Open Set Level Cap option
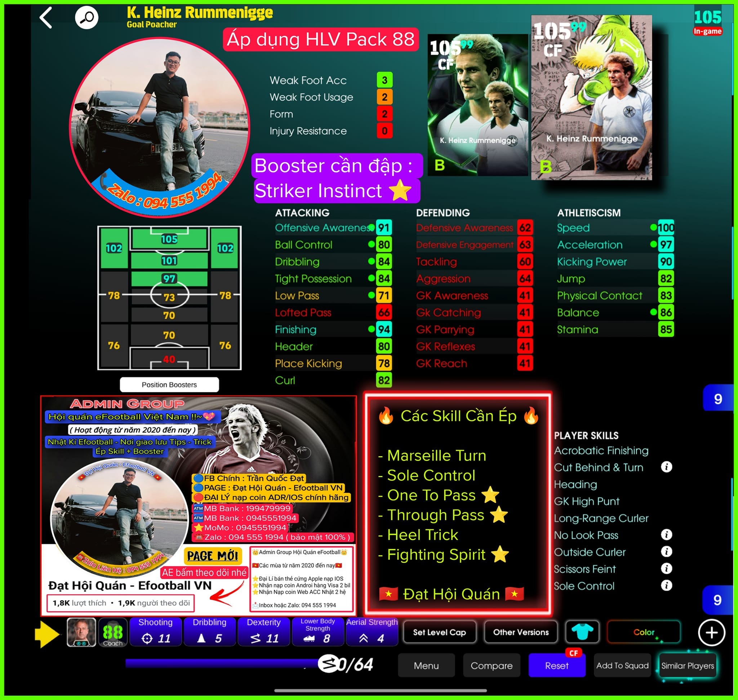The width and height of the screenshot is (738, 700). pos(439,632)
